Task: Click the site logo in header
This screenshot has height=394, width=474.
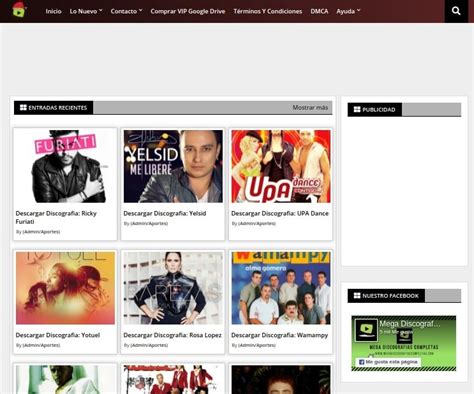Action: pyautogui.click(x=19, y=9)
